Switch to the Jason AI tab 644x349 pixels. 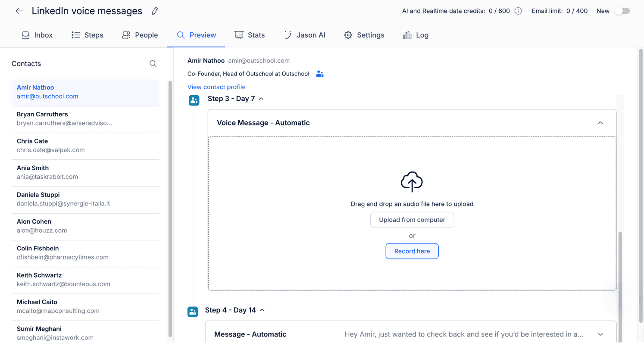(x=304, y=35)
